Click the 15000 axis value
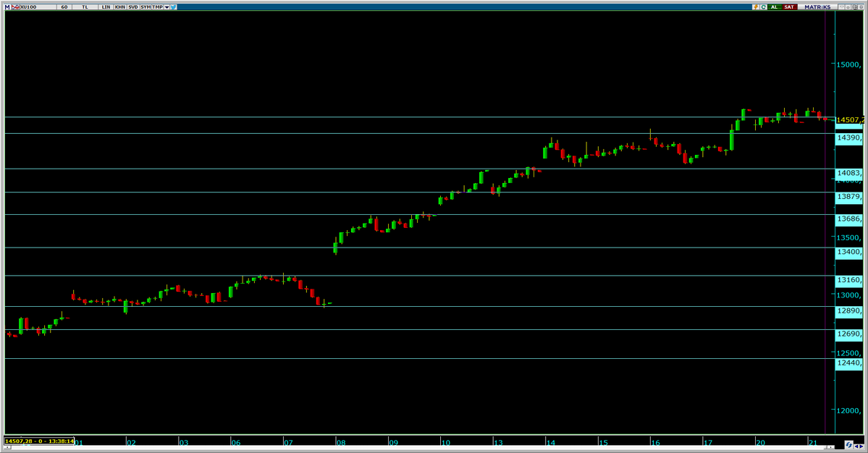Image resolution: width=868 pixels, height=453 pixels. point(848,64)
